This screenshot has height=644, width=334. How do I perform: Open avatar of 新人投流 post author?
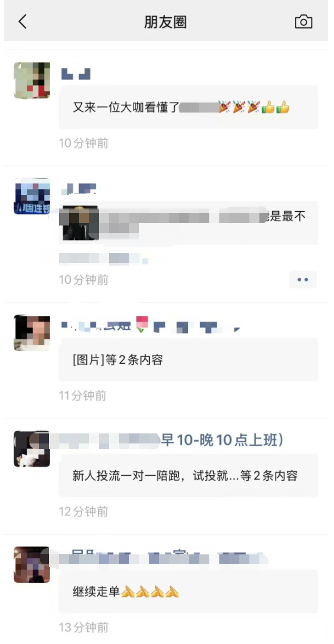pos(32,449)
